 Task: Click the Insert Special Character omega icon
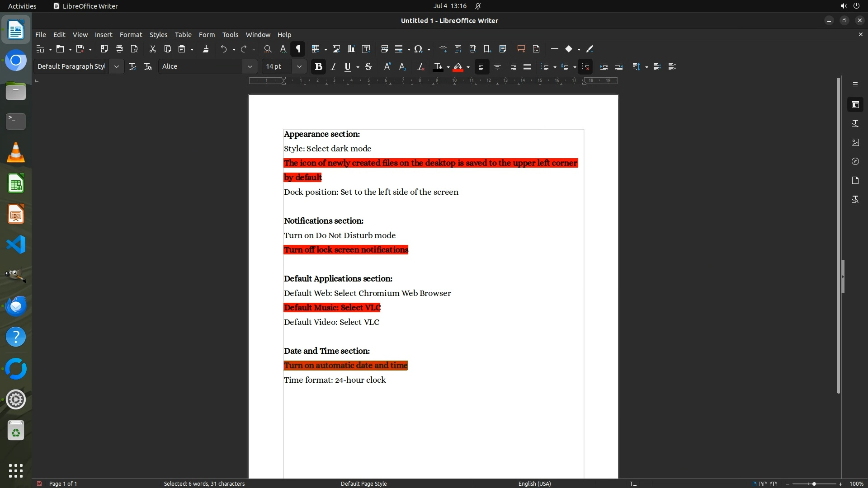coord(418,49)
